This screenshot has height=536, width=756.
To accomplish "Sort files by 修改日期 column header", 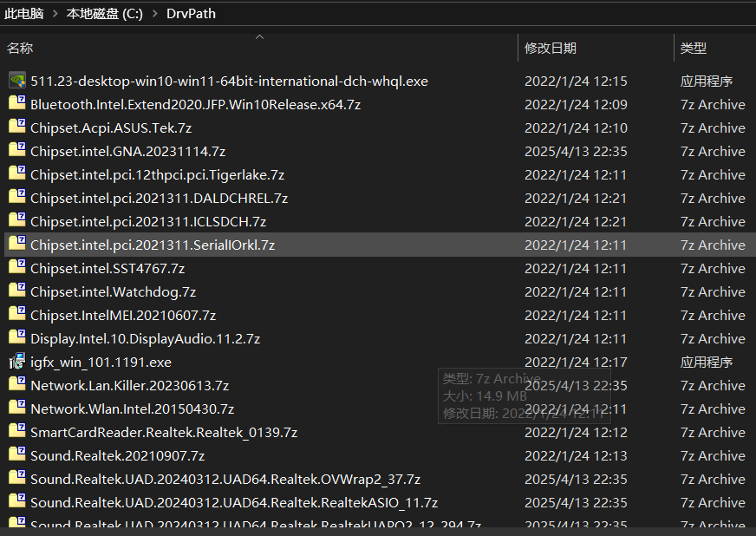I will coord(551,49).
